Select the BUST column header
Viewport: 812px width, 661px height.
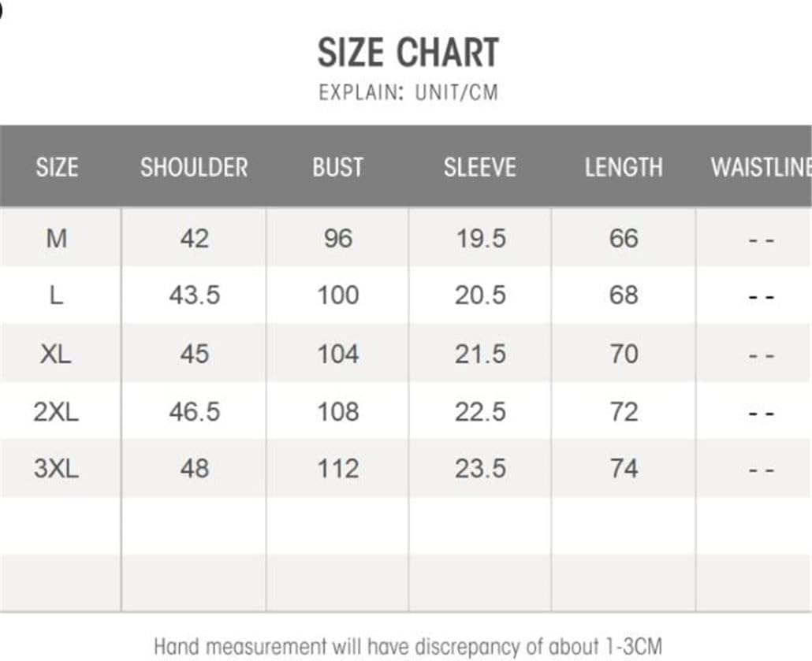coord(337,167)
